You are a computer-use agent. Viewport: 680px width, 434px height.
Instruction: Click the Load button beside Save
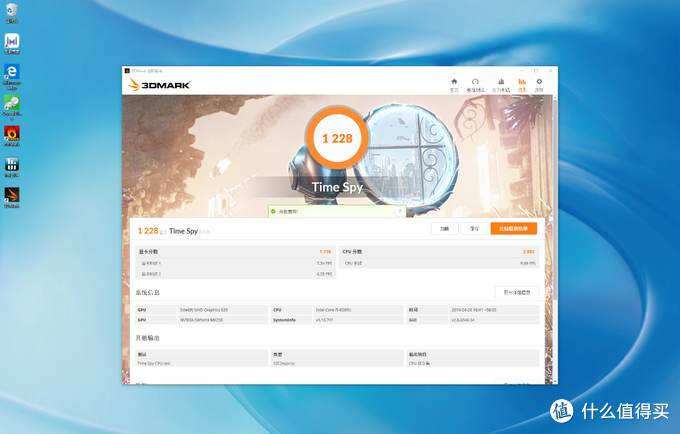[445, 228]
